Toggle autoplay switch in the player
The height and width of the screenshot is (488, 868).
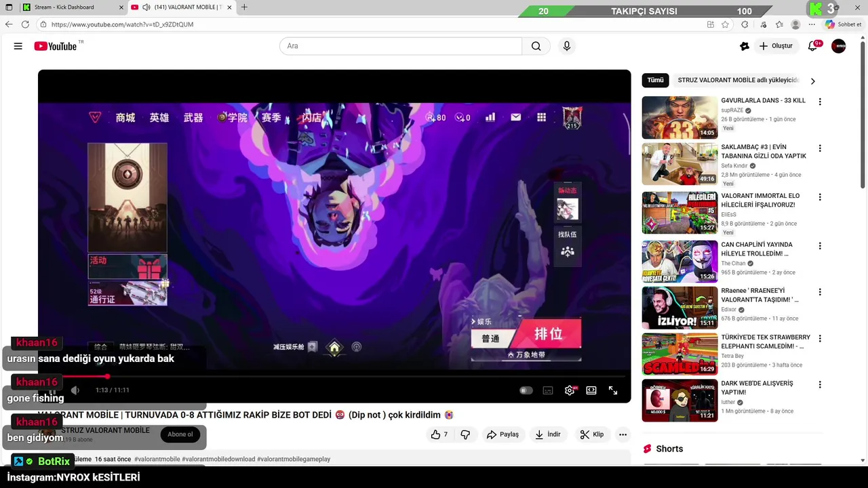point(526,390)
